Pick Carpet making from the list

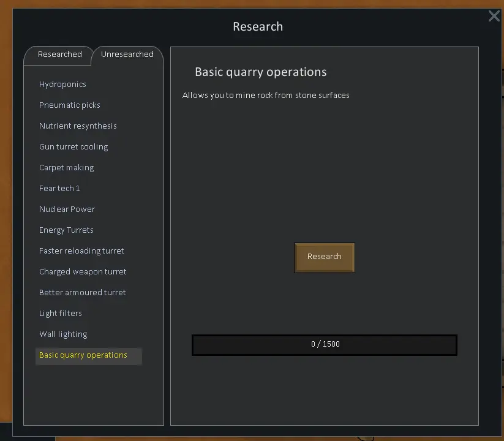coord(67,167)
